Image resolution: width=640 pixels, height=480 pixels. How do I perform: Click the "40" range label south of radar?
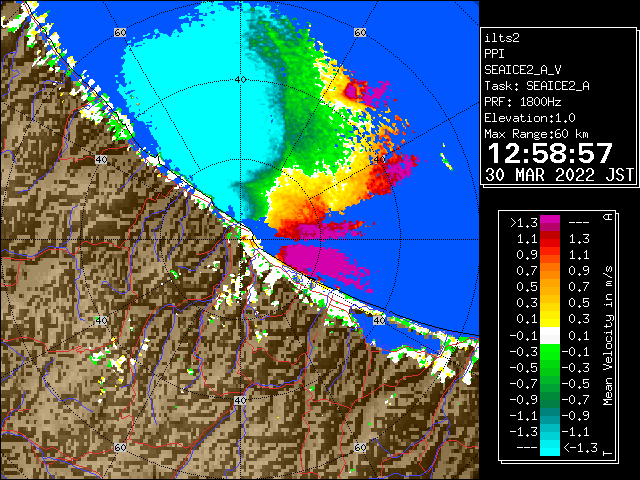click(240, 400)
